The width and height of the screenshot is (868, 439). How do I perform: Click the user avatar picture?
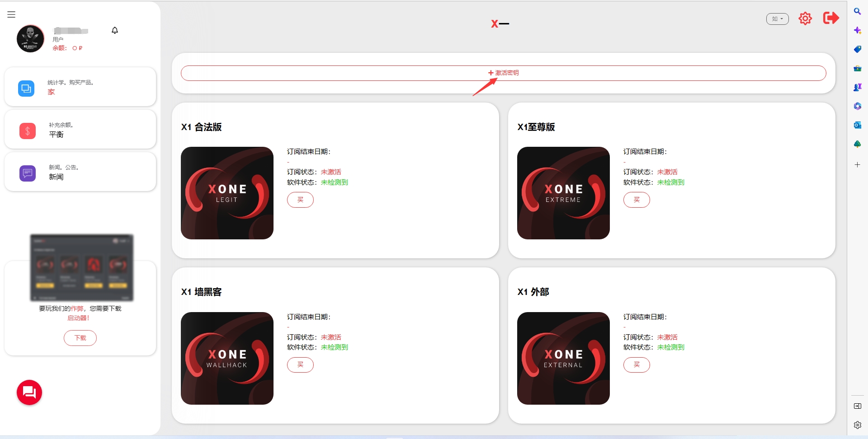tap(30, 39)
